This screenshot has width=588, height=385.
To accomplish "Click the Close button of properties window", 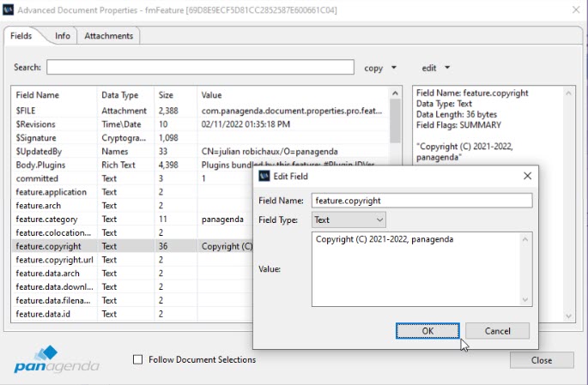I will click(542, 360).
